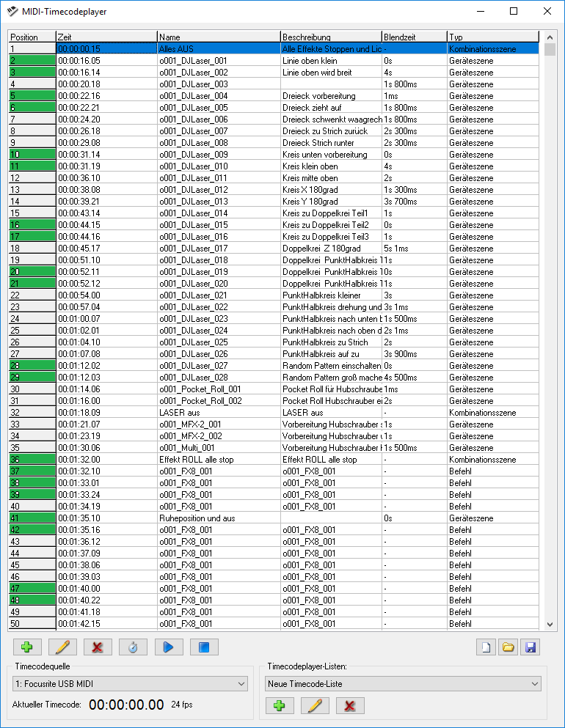The width and height of the screenshot is (565, 728).
Task: Click the stopwatch timecode capture button
Action: pos(133,647)
